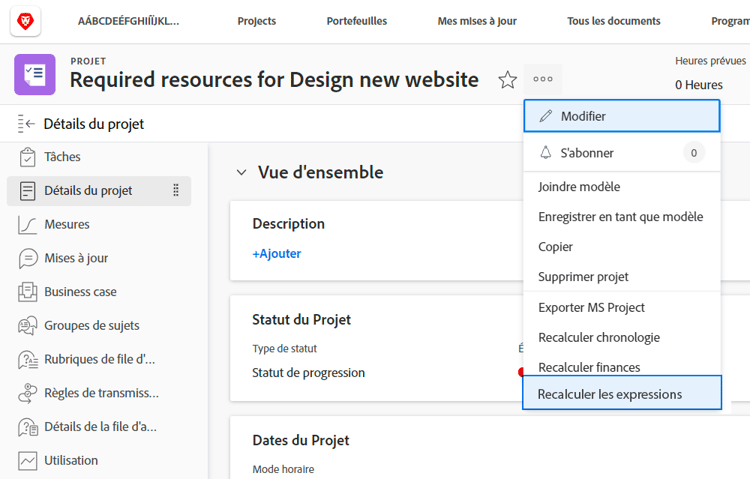This screenshot has height=479, width=750.
Task: Select Recalculer finances
Action: tap(622, 367)
